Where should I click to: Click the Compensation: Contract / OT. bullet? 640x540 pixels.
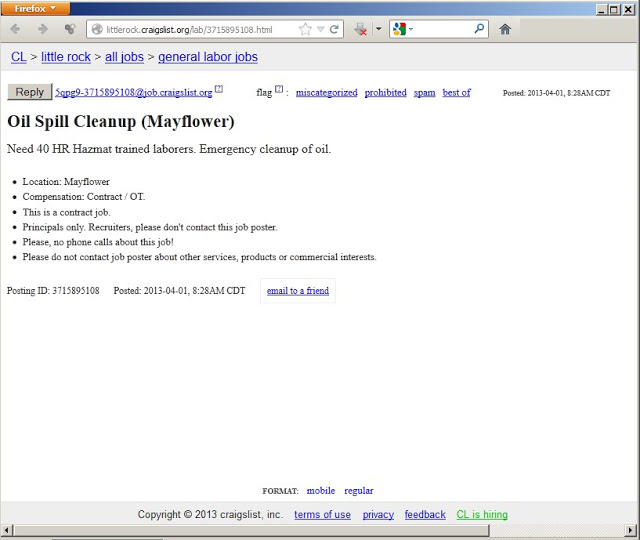84,197
